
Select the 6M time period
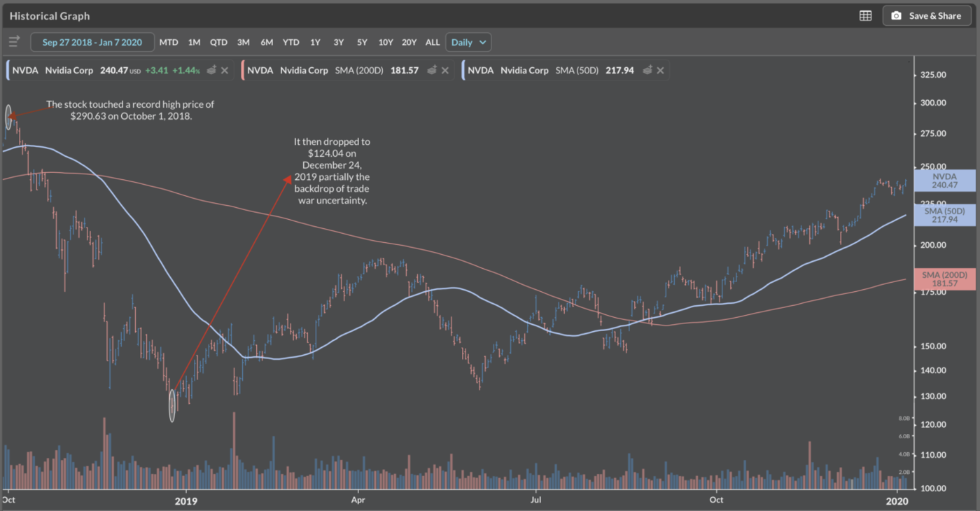pos(267,42)
